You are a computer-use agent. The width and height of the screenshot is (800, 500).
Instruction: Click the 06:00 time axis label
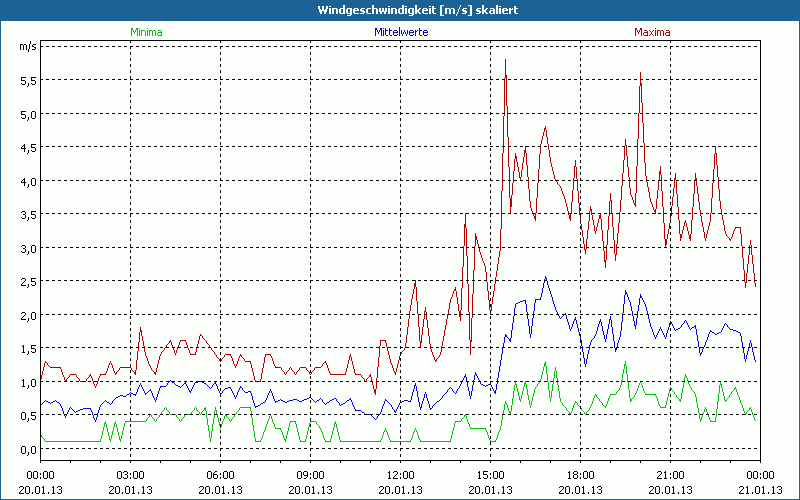pyautogui.click(x=220, y=475)
